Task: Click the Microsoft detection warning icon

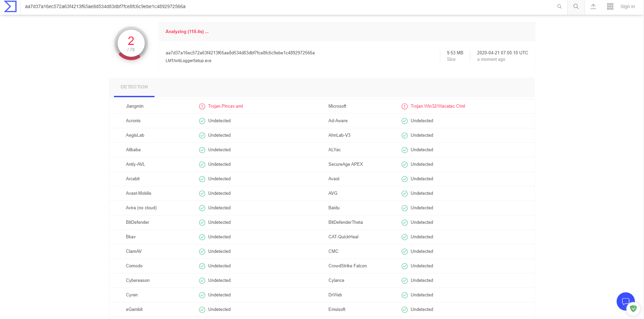Action: 405,106
